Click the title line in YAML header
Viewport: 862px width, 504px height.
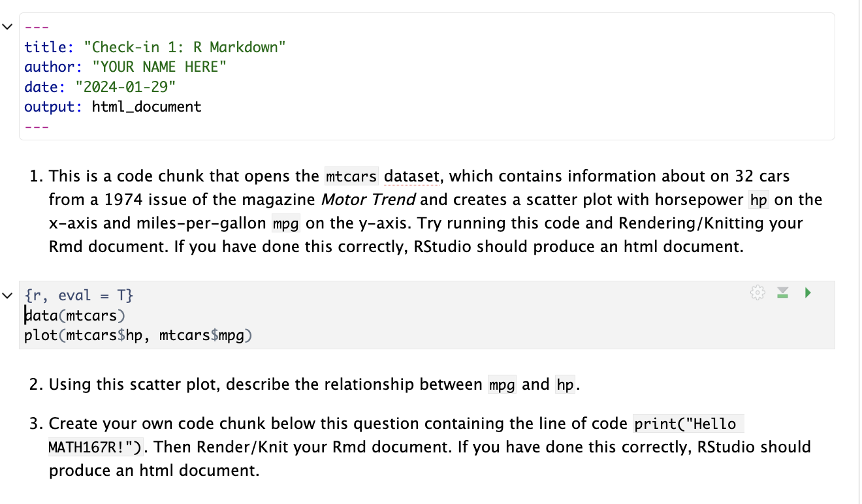[x=155, y=47]
